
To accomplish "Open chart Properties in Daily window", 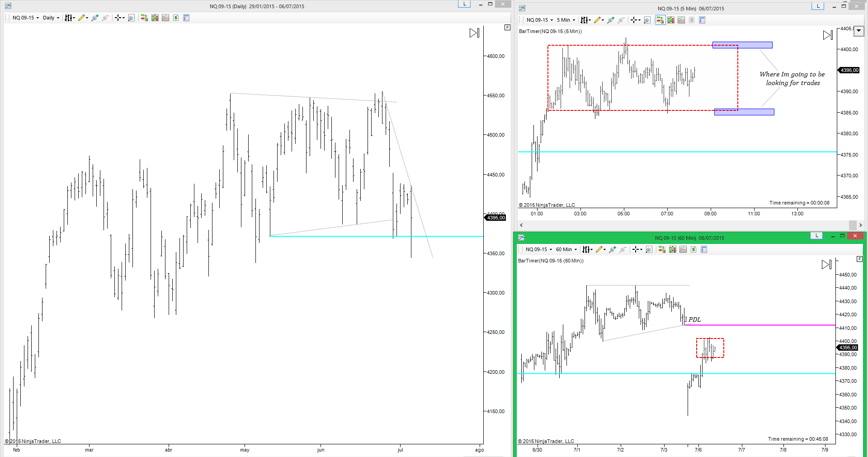I will pos(186,18).
